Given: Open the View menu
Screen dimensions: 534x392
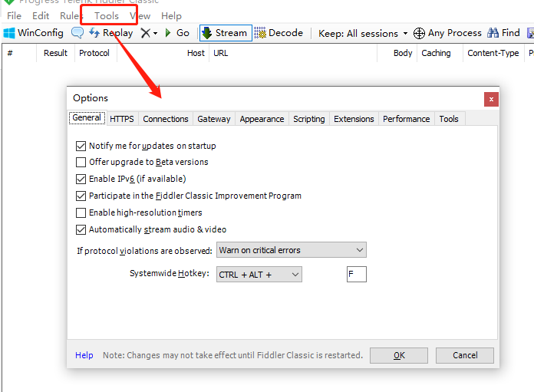Looking at the screenshot, I should click(x=140, y=16).
